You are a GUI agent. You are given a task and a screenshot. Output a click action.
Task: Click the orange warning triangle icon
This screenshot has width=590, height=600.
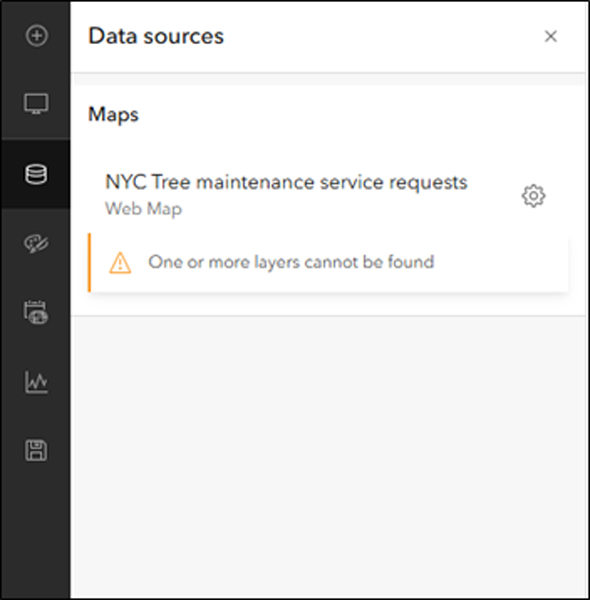click(x=120, y=263)
